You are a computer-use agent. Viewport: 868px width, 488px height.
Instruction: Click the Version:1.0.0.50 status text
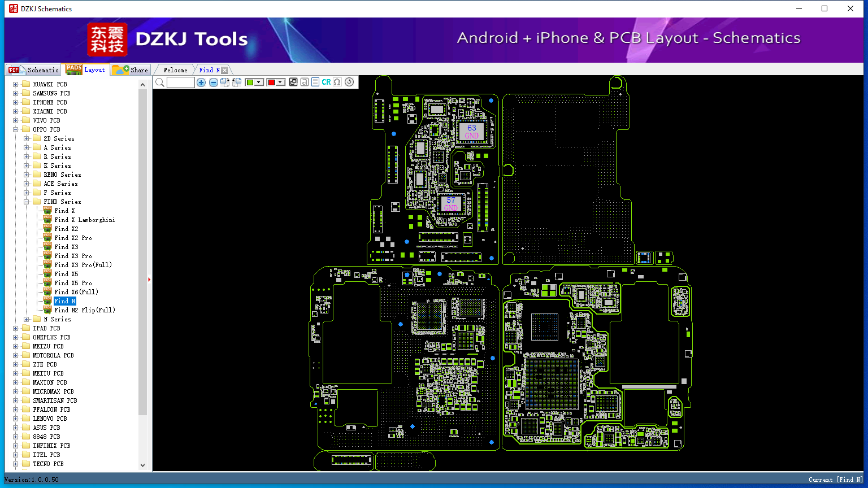[32, 480]
